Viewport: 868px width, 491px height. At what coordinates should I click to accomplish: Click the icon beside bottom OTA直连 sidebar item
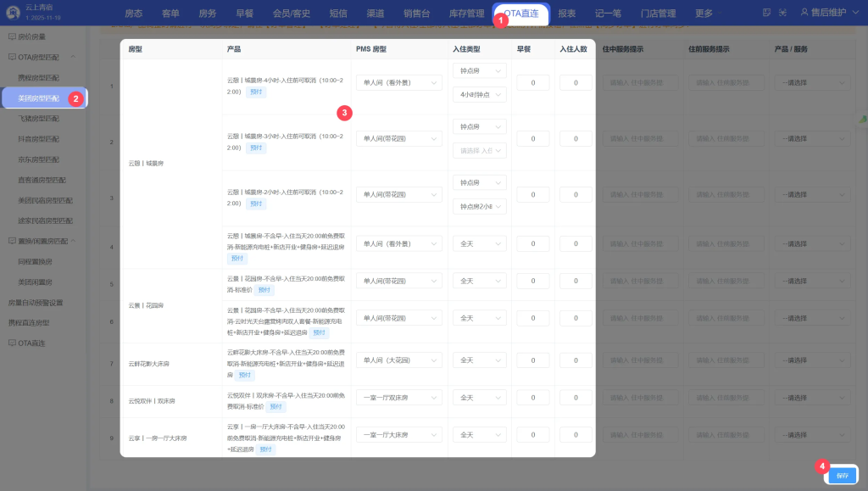click(x=12, y=343)
